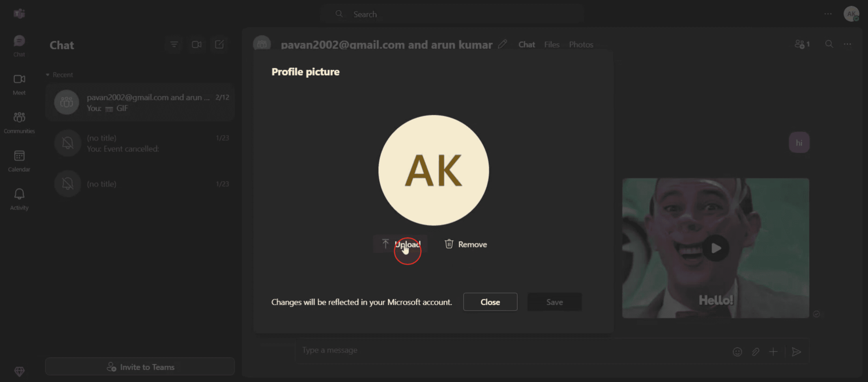Click the Type a message box
The width and height of the screenshot is (868, 382).
512,350
